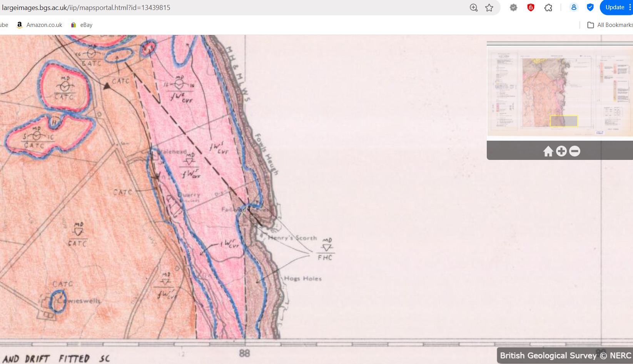
Task: Expand the All Bookmarks folder
Action: click(610, 25)
